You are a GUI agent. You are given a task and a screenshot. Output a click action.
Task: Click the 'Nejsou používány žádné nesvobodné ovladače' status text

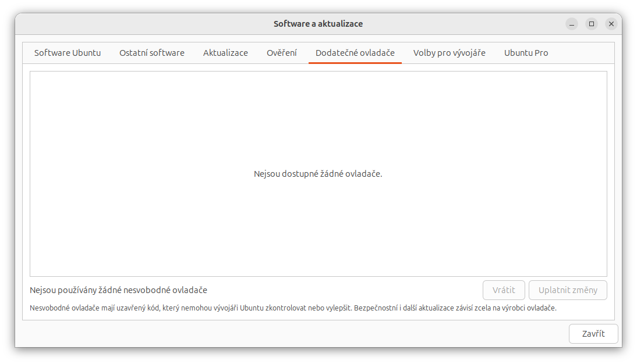118,290
